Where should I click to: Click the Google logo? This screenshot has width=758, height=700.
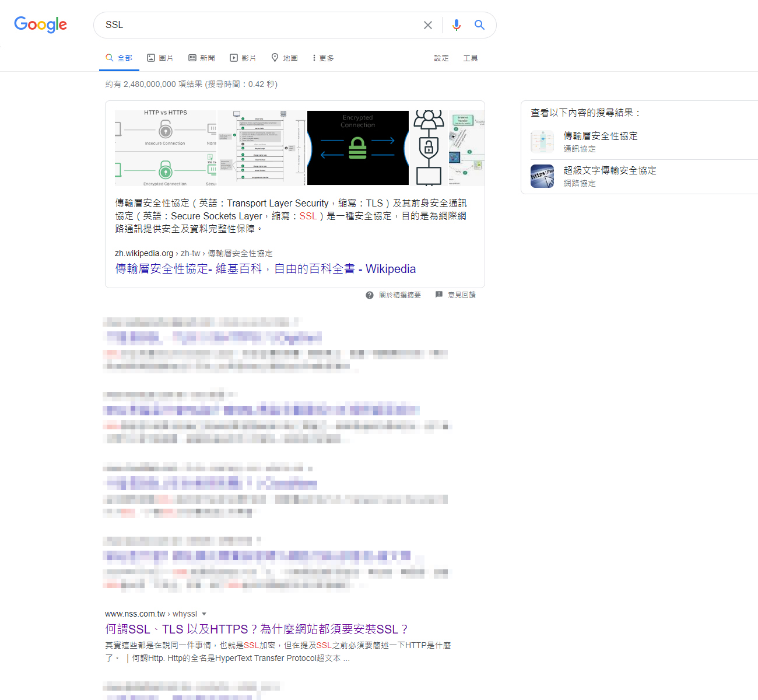click(41, 24)
